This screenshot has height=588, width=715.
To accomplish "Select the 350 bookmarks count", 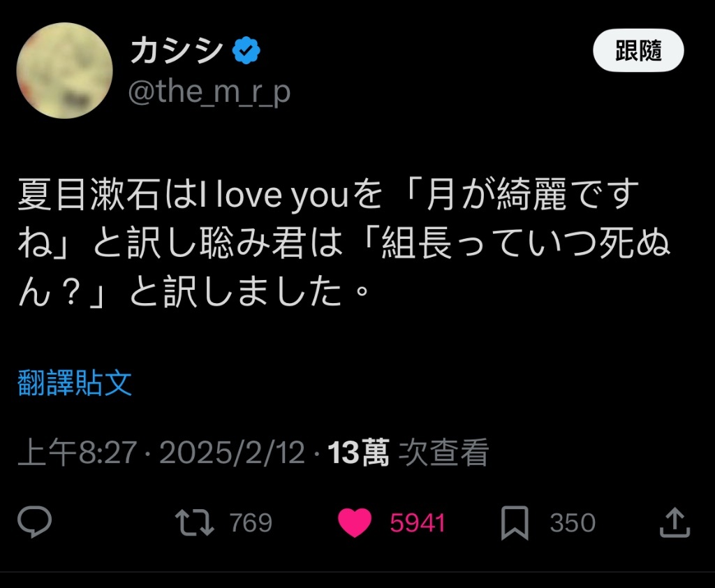I will tap(573, 523).
